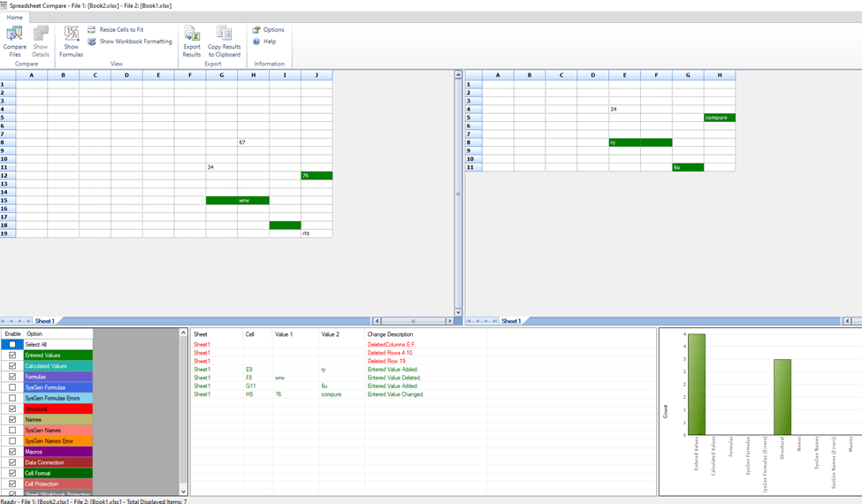The height and width of the screenshot is (504, 862).
Task: Toggle the Select All checkbox
Action: pyautogui.click(x=12, y=345)
